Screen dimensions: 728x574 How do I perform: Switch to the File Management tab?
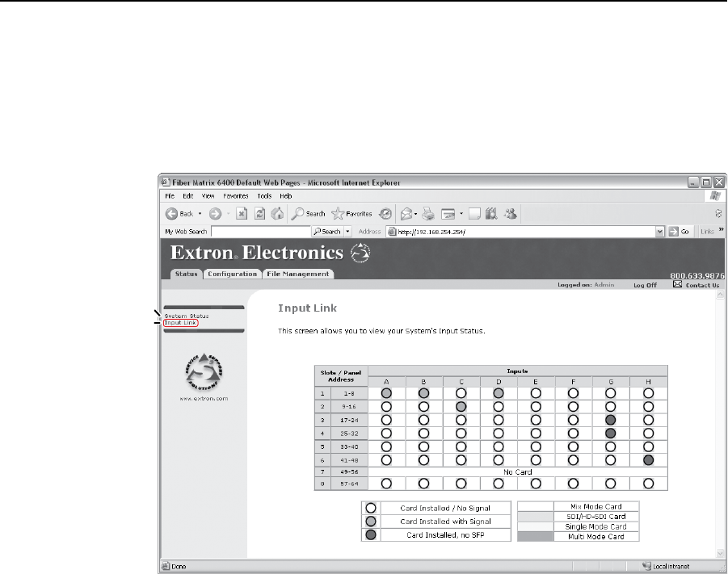pos(298,274)
